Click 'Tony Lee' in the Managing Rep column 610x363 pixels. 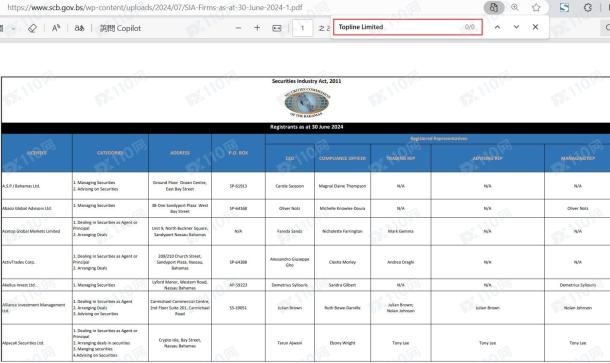coord(578,343)
